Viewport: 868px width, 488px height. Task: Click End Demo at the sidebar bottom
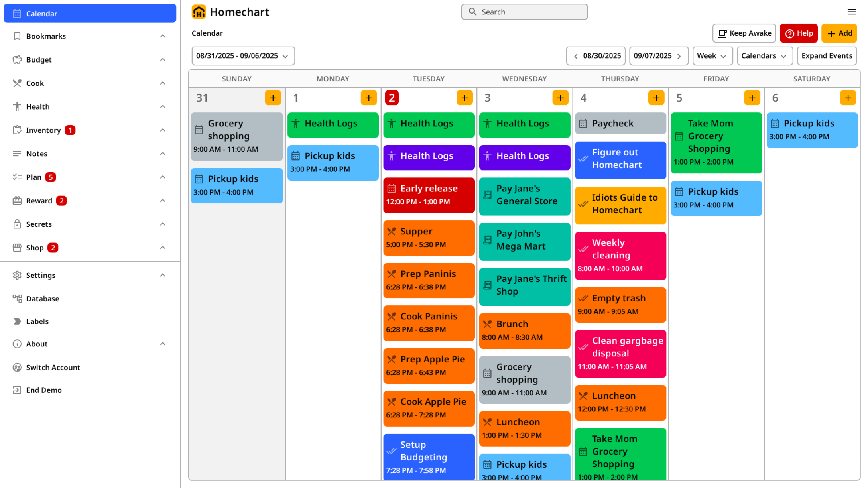tap(44, 390)
